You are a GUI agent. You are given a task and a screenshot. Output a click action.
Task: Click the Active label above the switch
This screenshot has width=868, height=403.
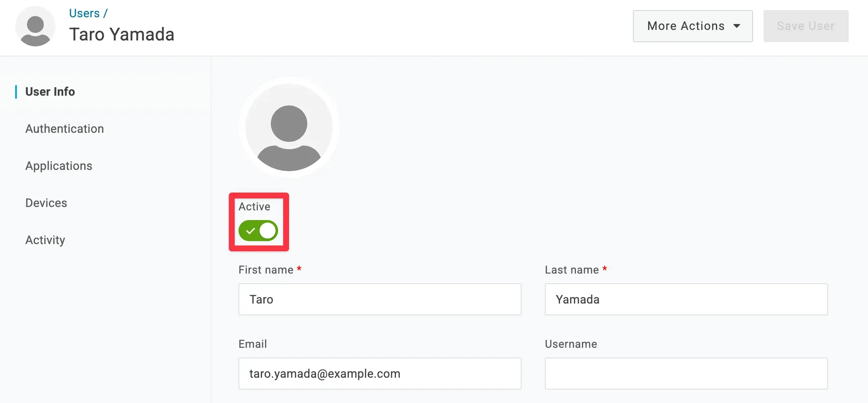[255, 207]
